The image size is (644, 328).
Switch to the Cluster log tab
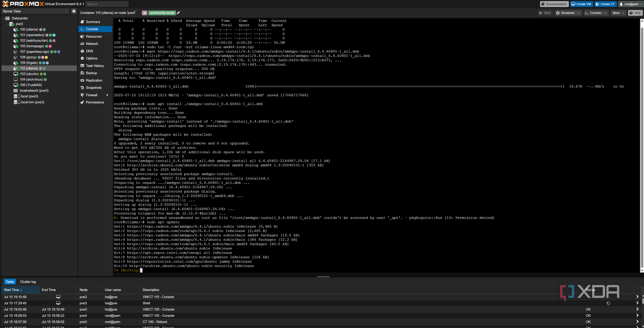pyautogui.click(x=28, y=282)
